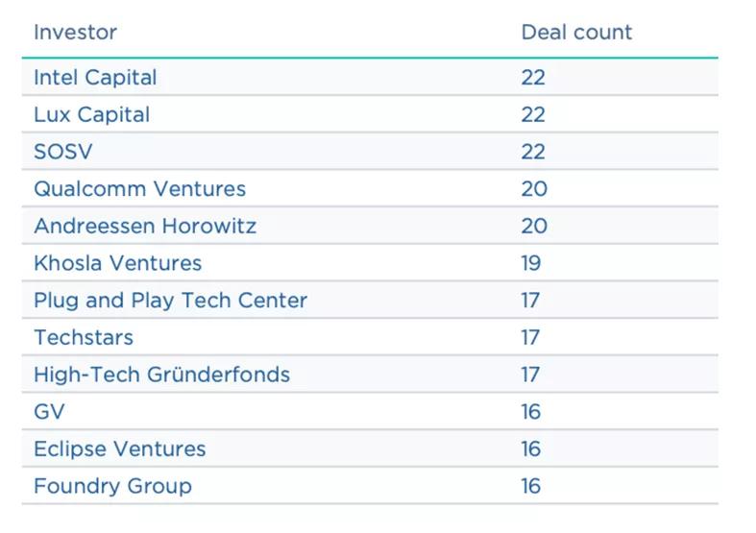Click Qualcomm Ventures' deal count value
The image size is (756, 533).
coord(534,189)
